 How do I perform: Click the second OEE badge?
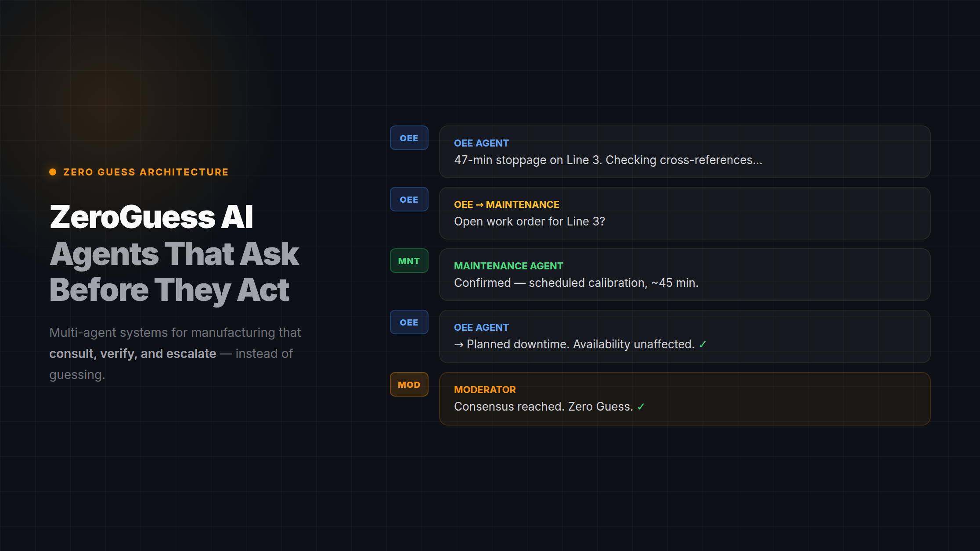(x=409, y=199)
